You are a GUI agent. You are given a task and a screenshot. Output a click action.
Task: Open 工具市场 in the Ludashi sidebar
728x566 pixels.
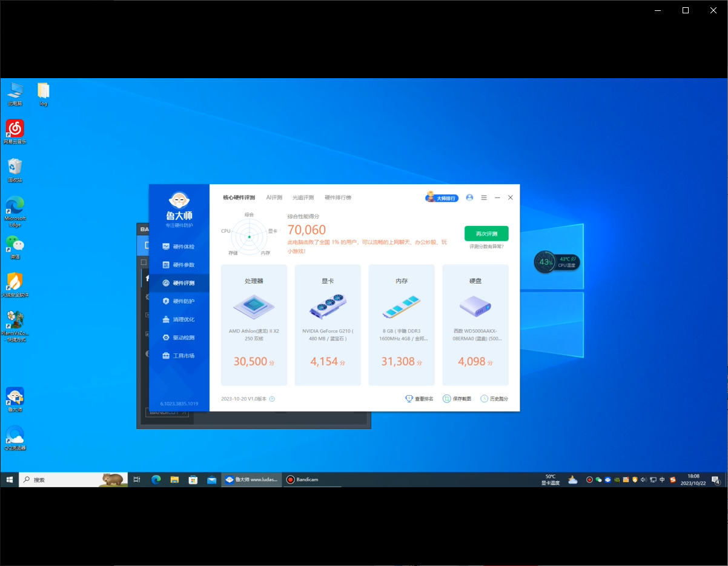click(x=179, y=356)
